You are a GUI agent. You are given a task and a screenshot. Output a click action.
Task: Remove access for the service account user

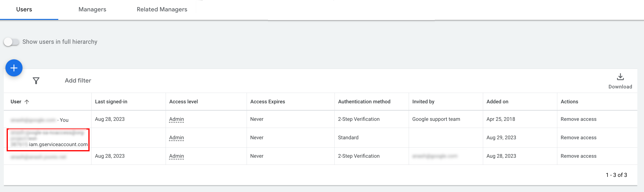578,138
